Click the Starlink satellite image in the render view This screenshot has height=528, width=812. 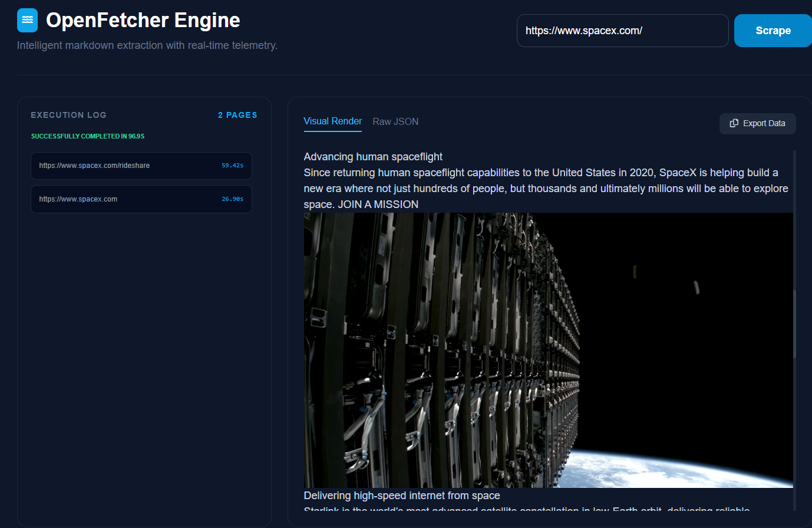(548, 349)
